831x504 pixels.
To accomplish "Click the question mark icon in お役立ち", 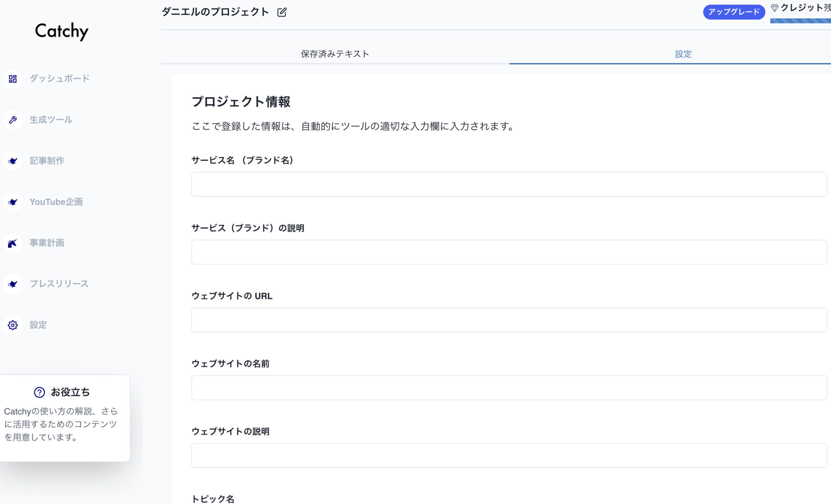I will click(39, 392).
